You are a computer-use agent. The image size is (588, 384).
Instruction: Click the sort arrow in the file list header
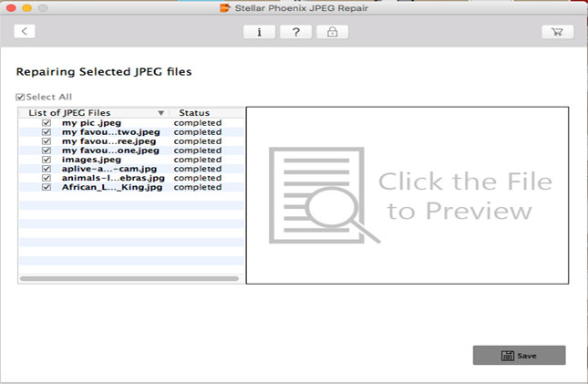(x=160, y=113)
